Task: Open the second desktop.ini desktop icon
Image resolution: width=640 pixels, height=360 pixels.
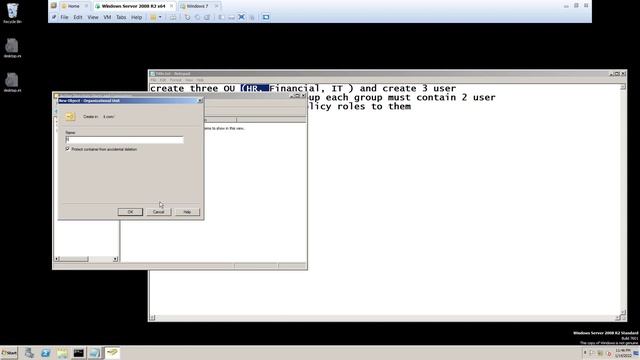Action: pos(12,82)
